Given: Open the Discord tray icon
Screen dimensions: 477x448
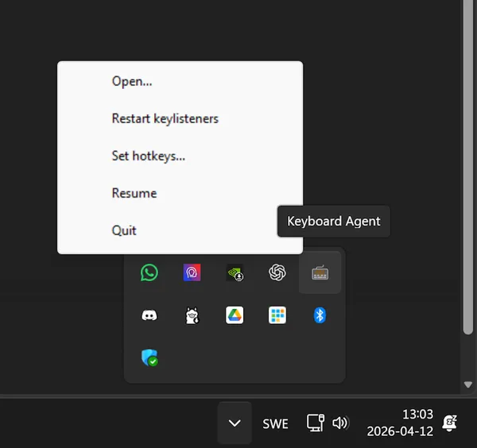Looking at the screenshot, I should (x=149, y=315).
